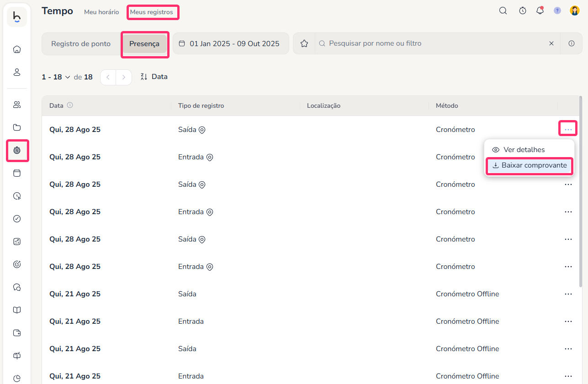Viewport: 588px width, 384px height.
Task: Open three-dots menu for first row
Action: (568, 130)
